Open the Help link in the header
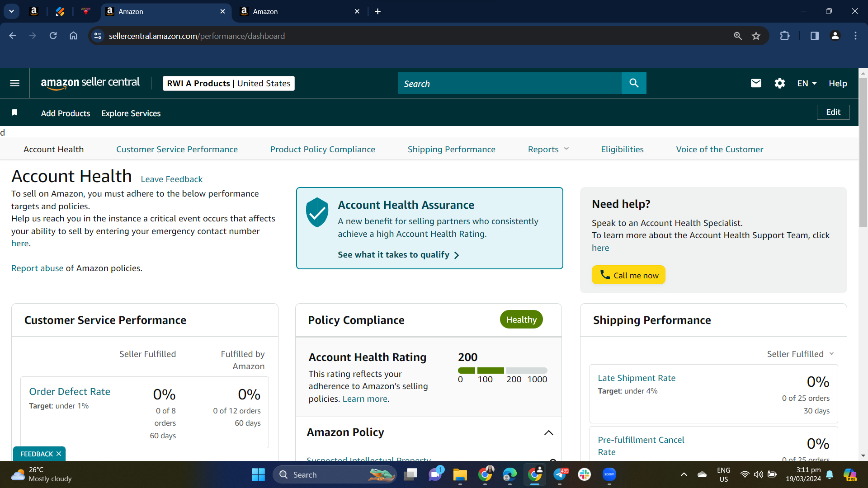Image resolution: width=868 pixels, height=488 pixels. coord(838,83)
